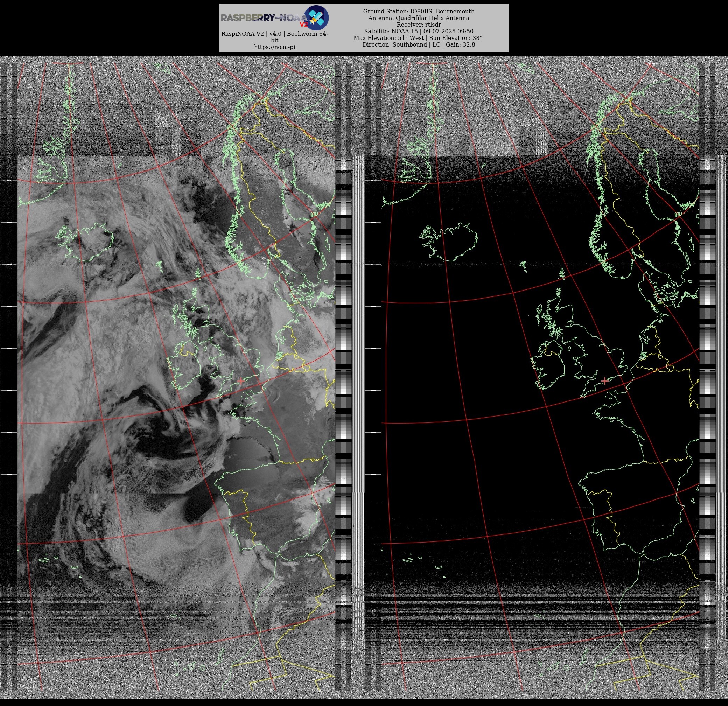Click Iceland outline in the left cloud image
The height and width of the screenshot is (706, 728).
click(85, 242)
